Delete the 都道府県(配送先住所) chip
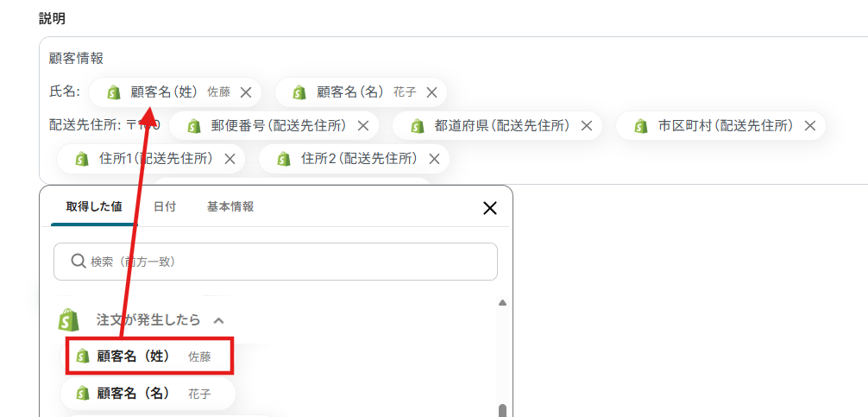868x417 pixels. click(586, 126)
